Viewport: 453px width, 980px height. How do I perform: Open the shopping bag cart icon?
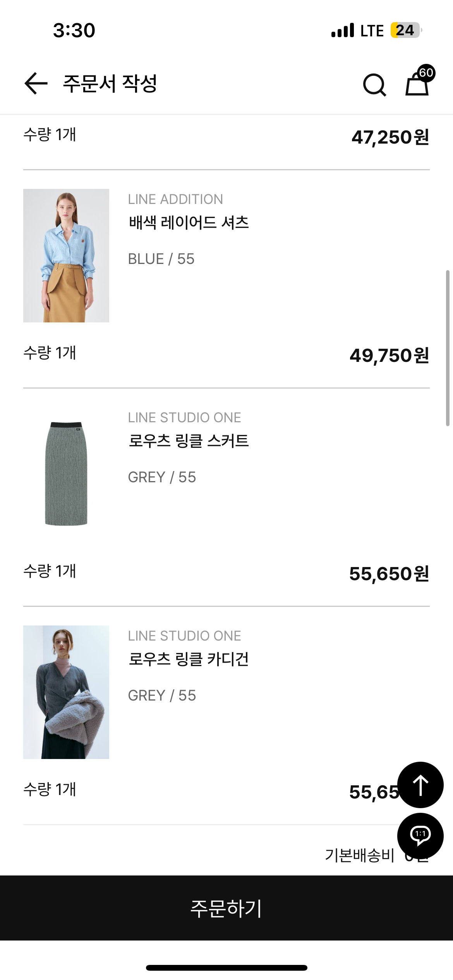416,85
